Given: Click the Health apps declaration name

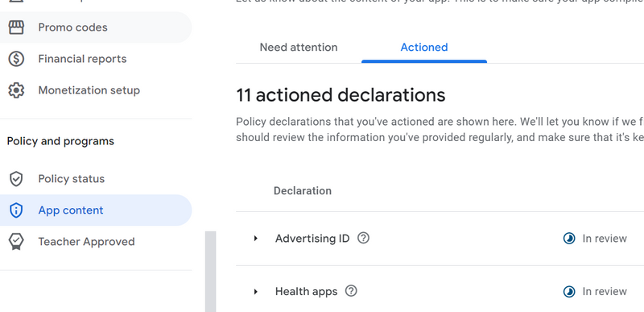Looking at the screenshot, I should [306, 292].
